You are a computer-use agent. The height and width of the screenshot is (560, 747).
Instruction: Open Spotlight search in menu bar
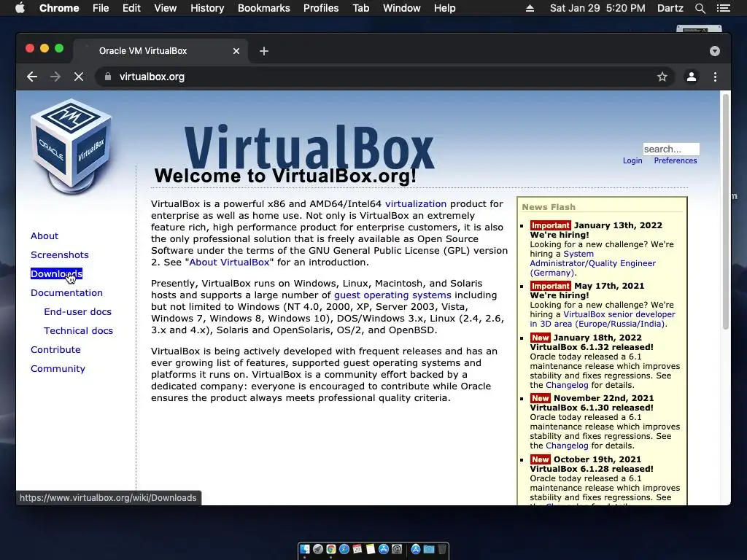pos(700,8)
